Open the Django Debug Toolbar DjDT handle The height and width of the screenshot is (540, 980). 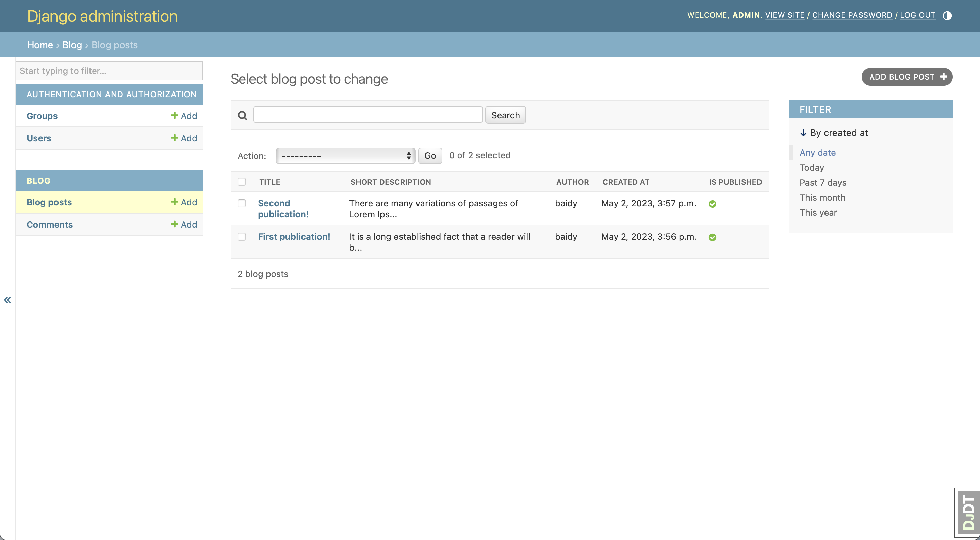[x=967, y=512]
